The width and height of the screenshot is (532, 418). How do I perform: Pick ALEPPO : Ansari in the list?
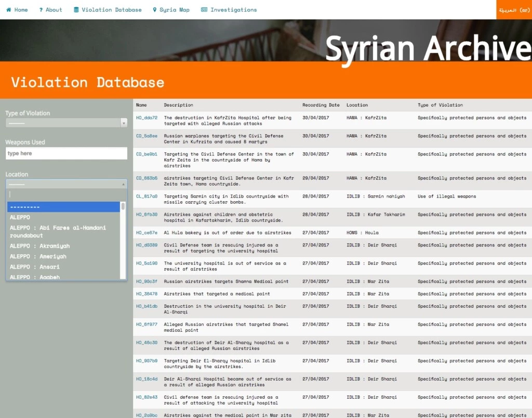[34, 267]
